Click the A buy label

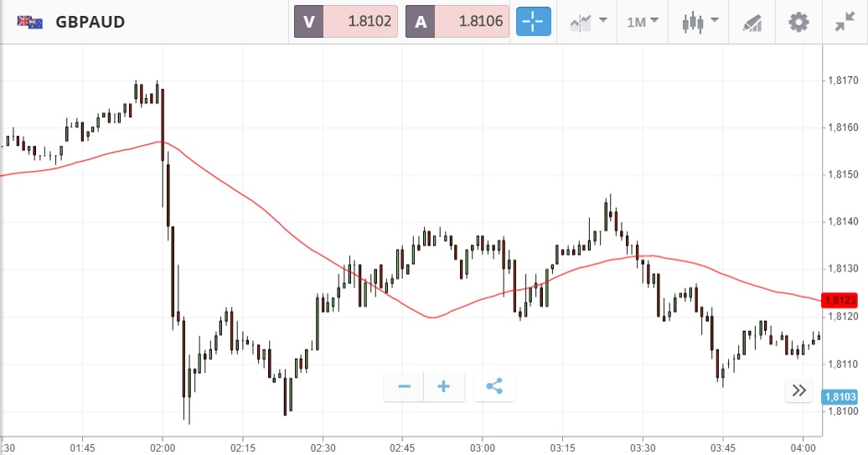[420, 22]
